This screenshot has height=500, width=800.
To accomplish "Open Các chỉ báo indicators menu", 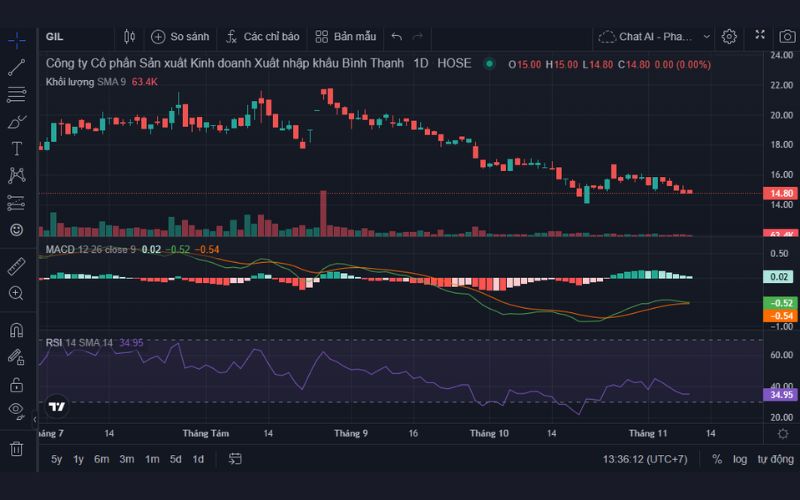I will click(263, 37).
